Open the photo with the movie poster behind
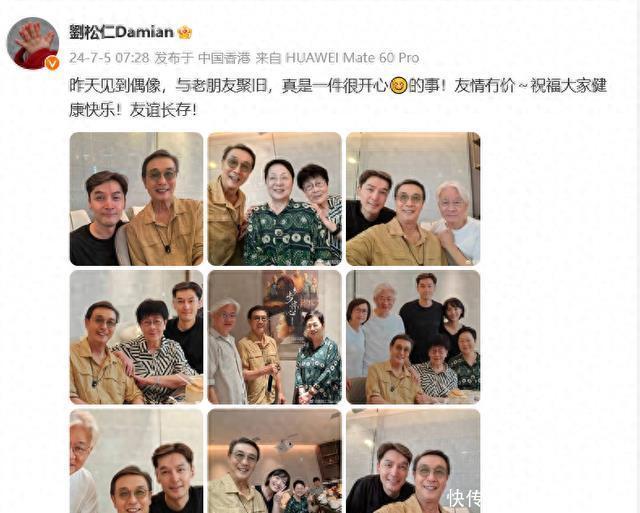 pos(275,337)
